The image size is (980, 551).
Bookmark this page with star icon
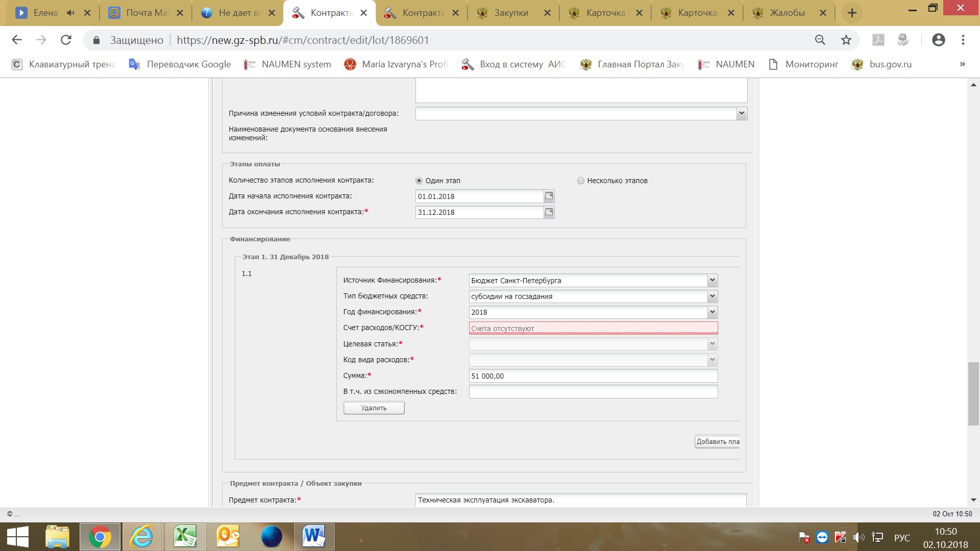[846, 40]
